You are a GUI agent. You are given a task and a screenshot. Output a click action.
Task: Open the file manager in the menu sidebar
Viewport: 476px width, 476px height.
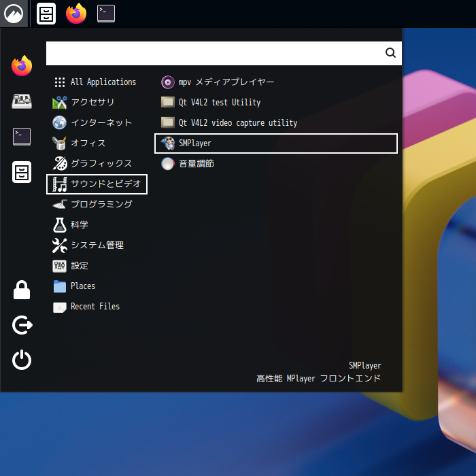pyautogui.click(x=22, y=172)
